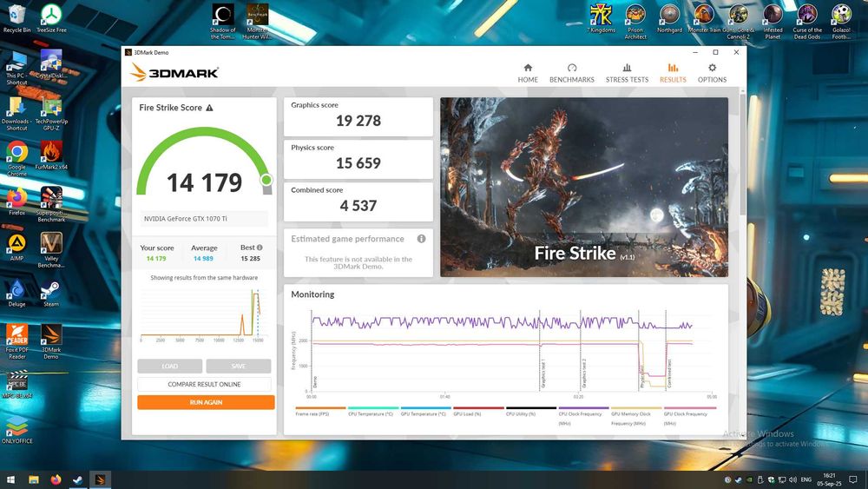The image size is (868, 489).
Task: Select the Steam desktop icon
Action: 51,293
